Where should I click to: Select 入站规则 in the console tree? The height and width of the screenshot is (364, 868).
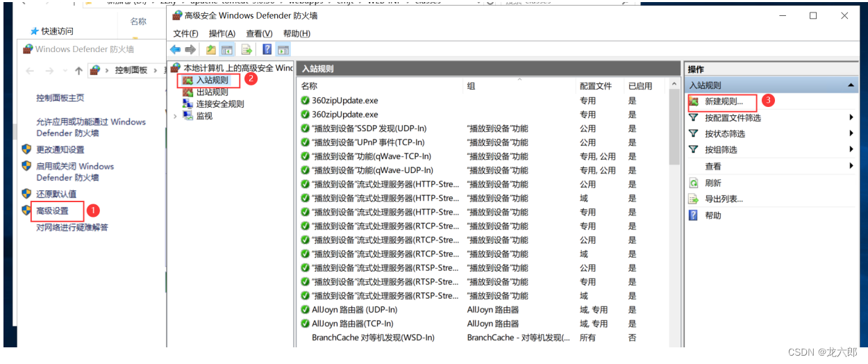pos(212,80)
